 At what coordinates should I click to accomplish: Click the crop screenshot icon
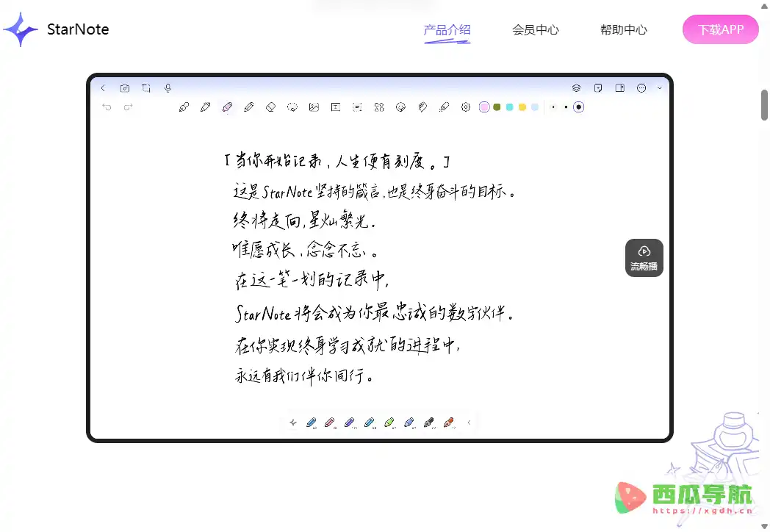click(146, 88)
